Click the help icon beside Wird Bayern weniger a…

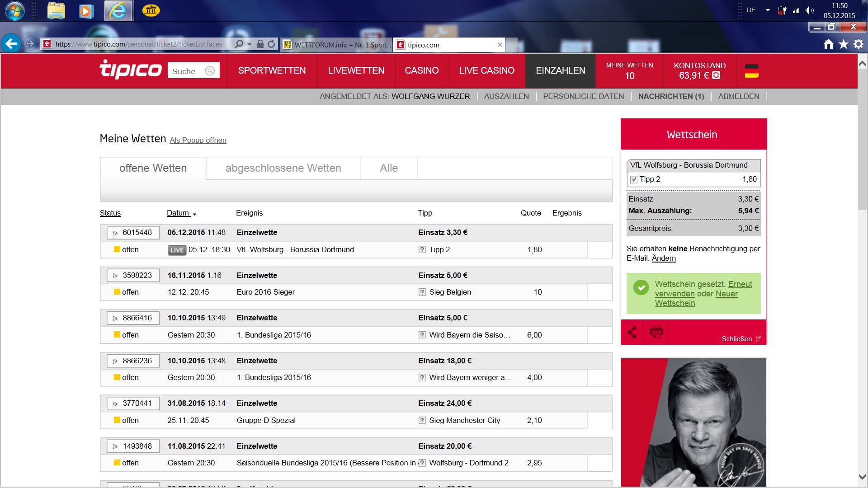[x=422, y=377]
